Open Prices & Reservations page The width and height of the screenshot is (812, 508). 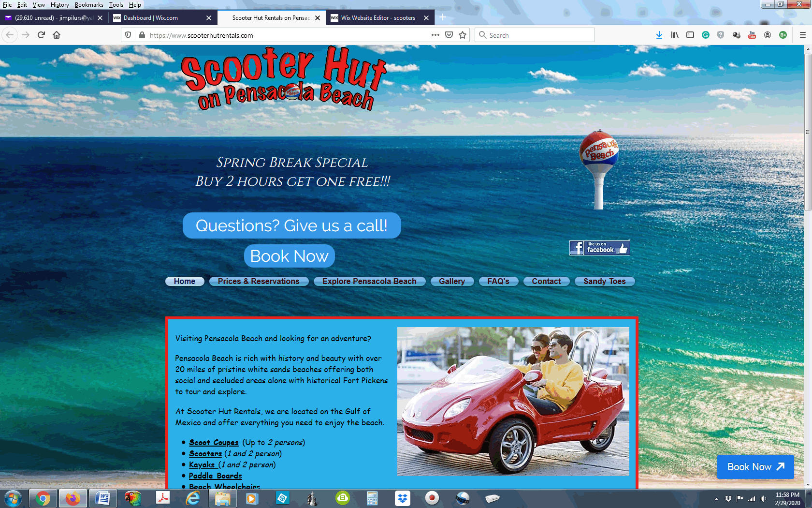click(x=259, y=281)
